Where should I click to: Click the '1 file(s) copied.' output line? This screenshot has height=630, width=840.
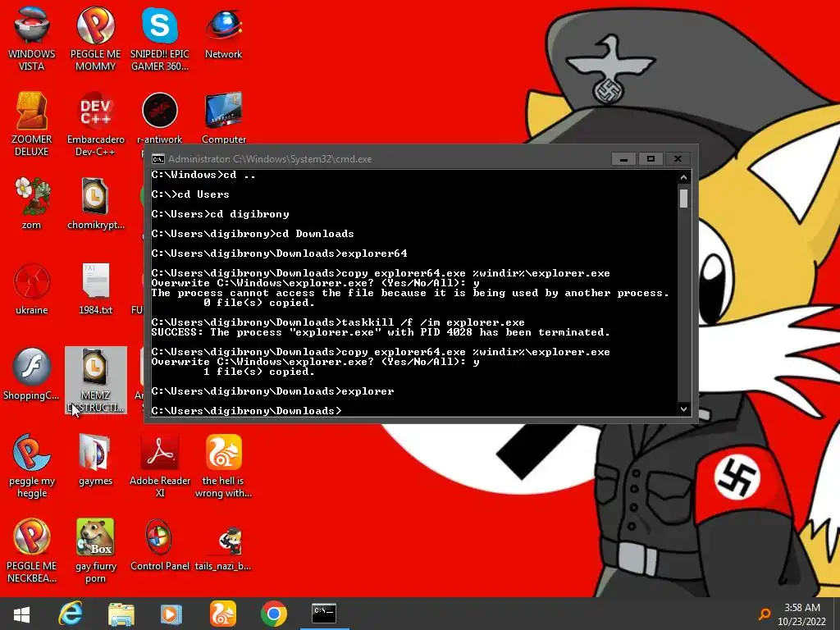258,372
